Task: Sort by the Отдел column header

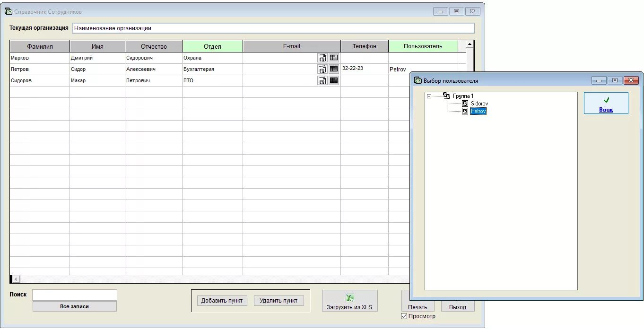Action: pos(212,46)
